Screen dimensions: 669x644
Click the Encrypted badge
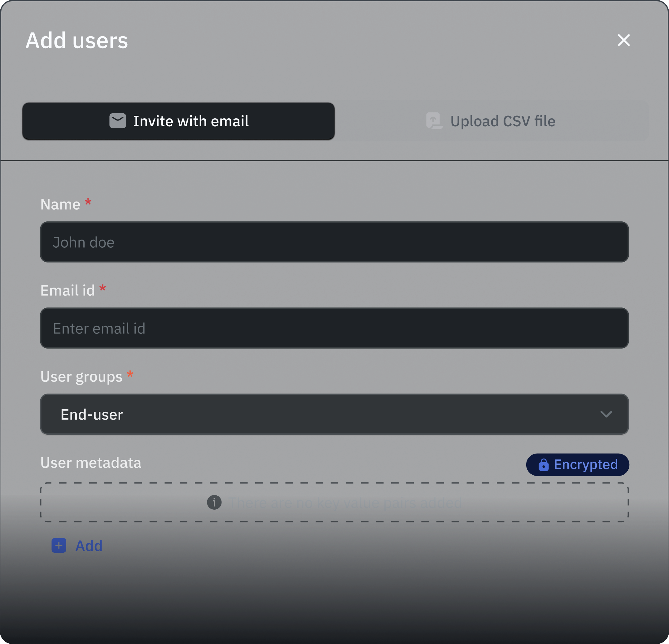point(578,464)
